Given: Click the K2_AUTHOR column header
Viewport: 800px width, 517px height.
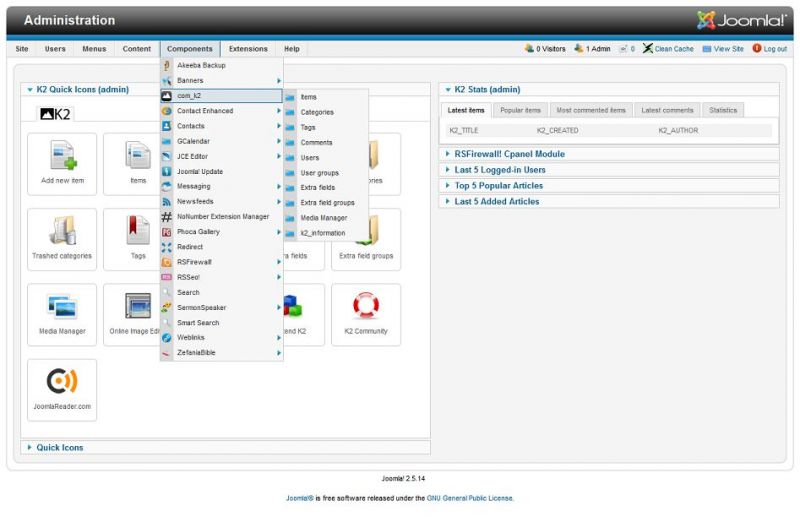Looking at the screenshot, I should [x=678, y=131].
